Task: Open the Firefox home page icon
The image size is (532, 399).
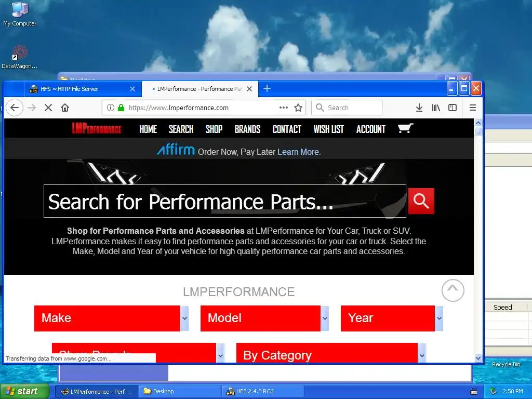Action: (65, 108)
